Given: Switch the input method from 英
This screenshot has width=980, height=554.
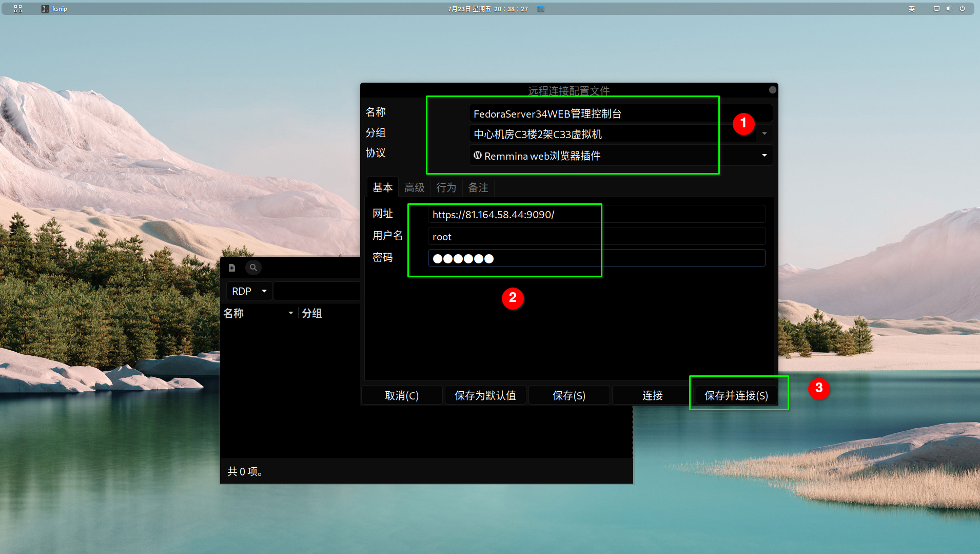Looking at the screenshot, I should pyautogui.click(x=912, y=8).
